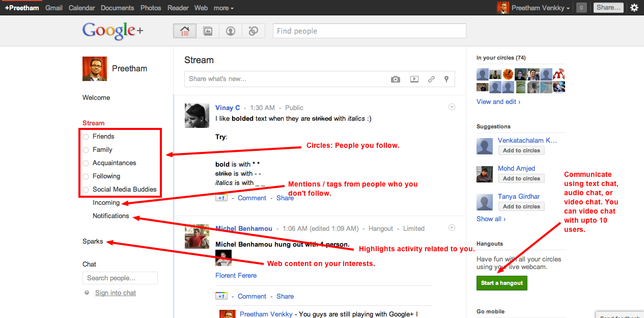Open the Preetham Venkky account dropdown
644x318 pixels.
[x=540, y=8]
